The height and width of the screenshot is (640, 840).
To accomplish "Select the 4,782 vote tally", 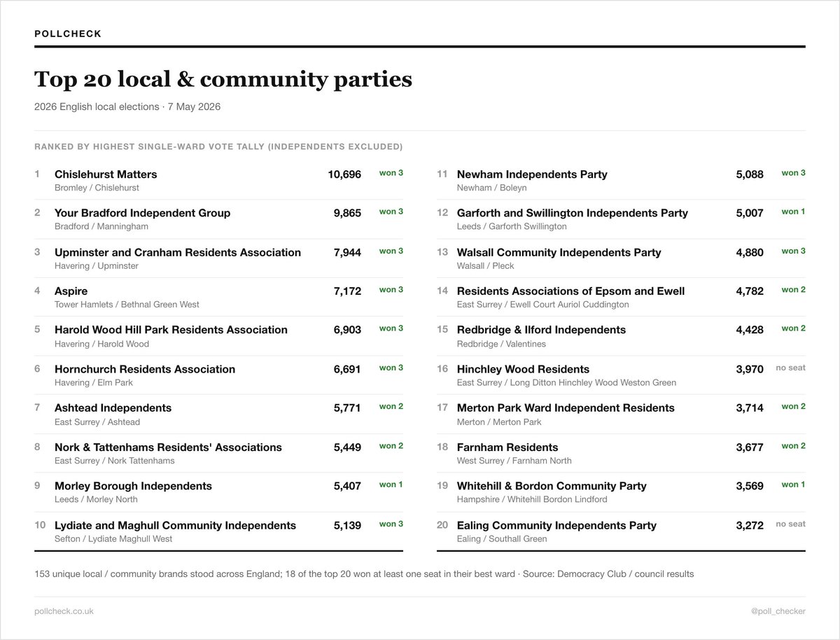I will pyautogui.click(x=750, y=291).
